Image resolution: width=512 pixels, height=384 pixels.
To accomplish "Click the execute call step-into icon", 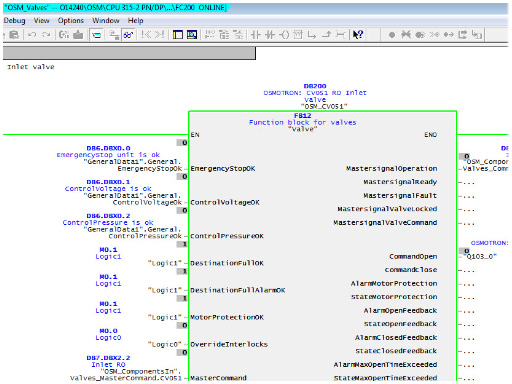I will pyautogui.click(x=477, y=35).
